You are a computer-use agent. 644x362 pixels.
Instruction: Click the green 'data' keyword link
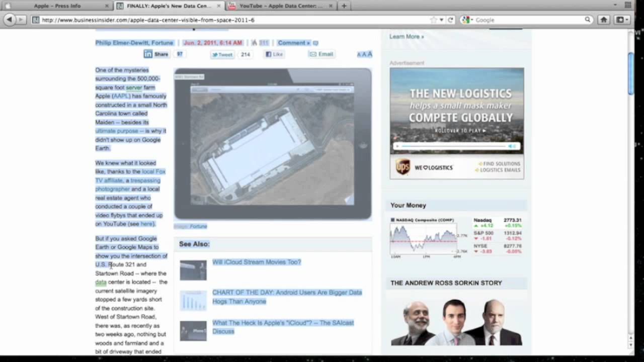(x=101, y=282)
